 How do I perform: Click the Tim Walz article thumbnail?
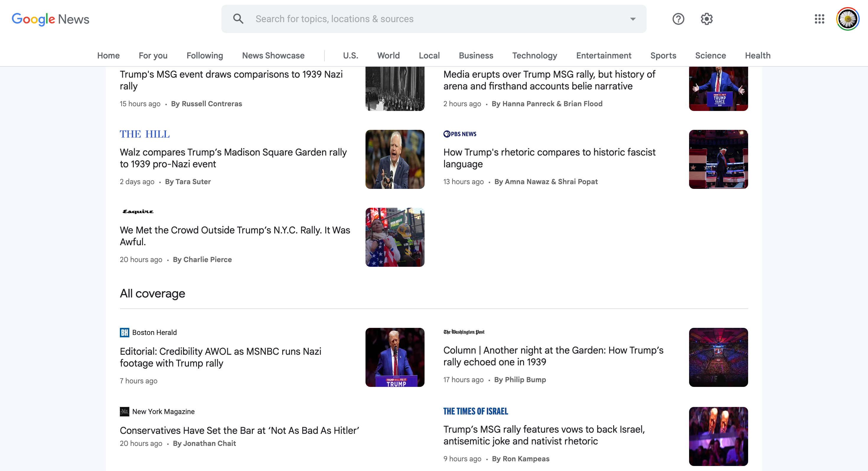(x=394, y=159)
